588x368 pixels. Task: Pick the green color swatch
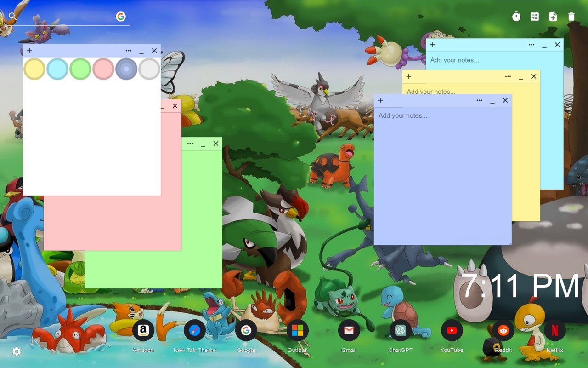(x=80, y=69)
